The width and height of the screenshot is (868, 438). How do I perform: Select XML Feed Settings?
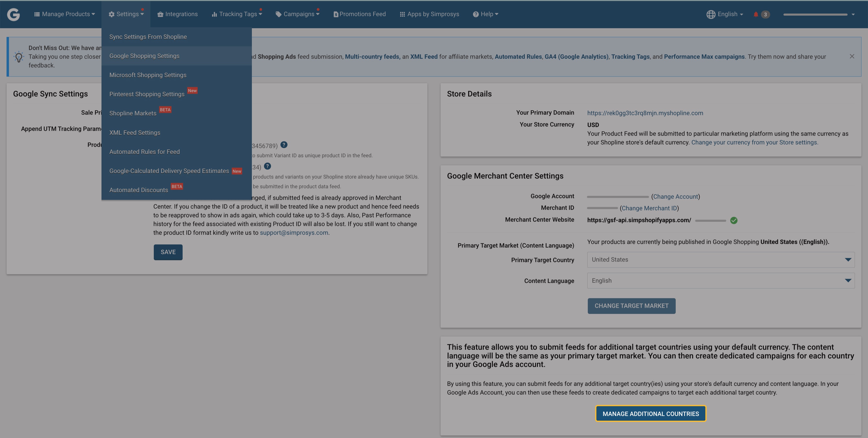coord(177,132)
